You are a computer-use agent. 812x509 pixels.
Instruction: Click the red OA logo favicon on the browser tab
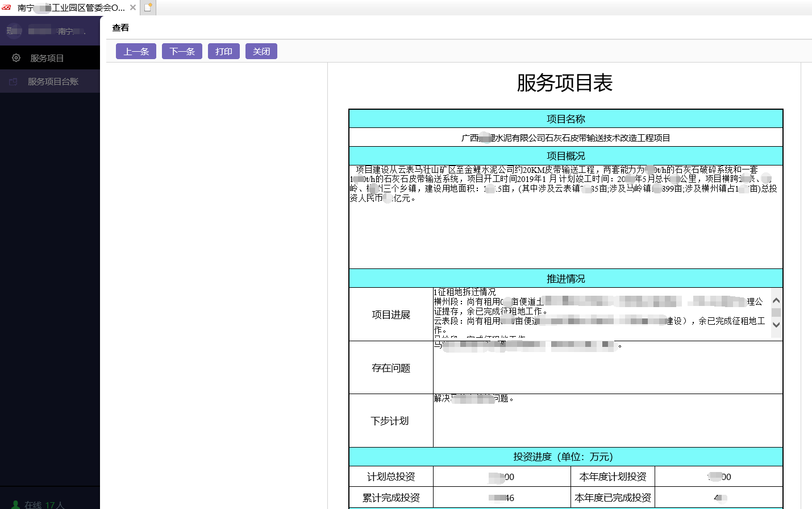pos(6,7)
